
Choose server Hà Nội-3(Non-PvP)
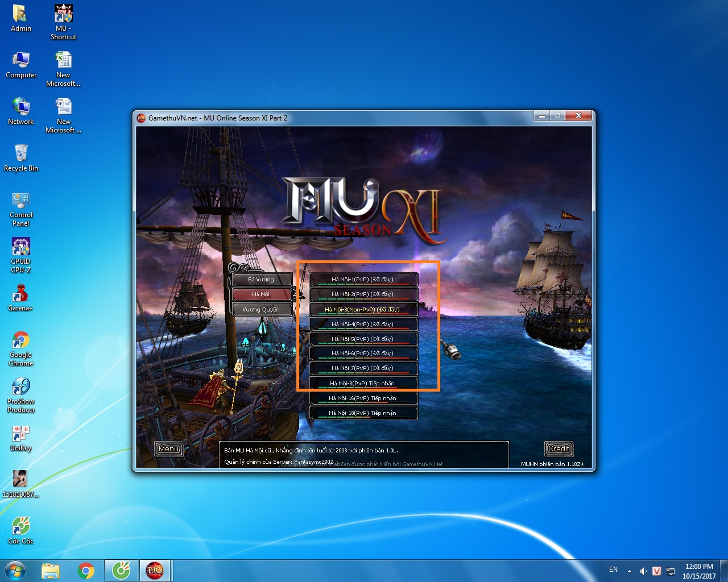coord(363,309)
